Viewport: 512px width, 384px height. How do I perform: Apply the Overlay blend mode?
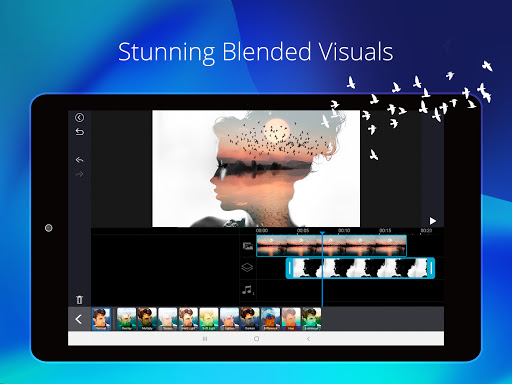[x=127, y=319]
